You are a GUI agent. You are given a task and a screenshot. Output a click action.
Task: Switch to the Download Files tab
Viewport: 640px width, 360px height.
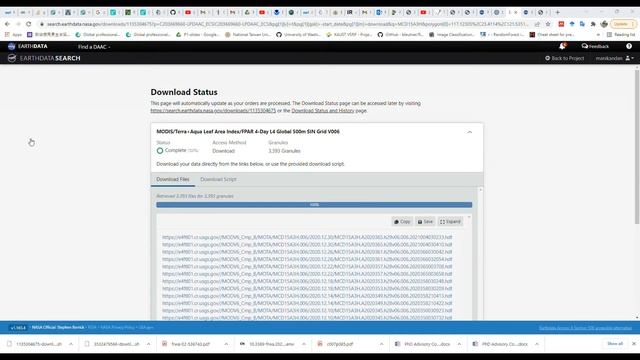coord(173,180)
